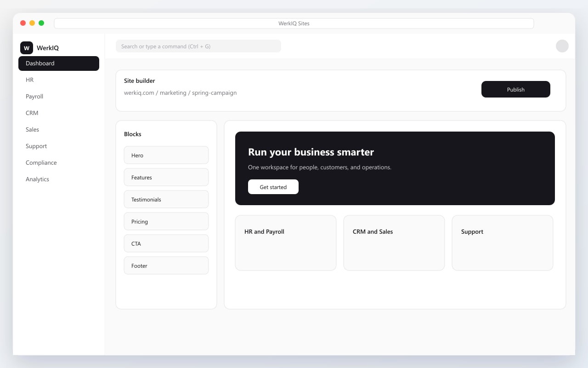Navigate to CRM in the sidebar

pos(59,113)
